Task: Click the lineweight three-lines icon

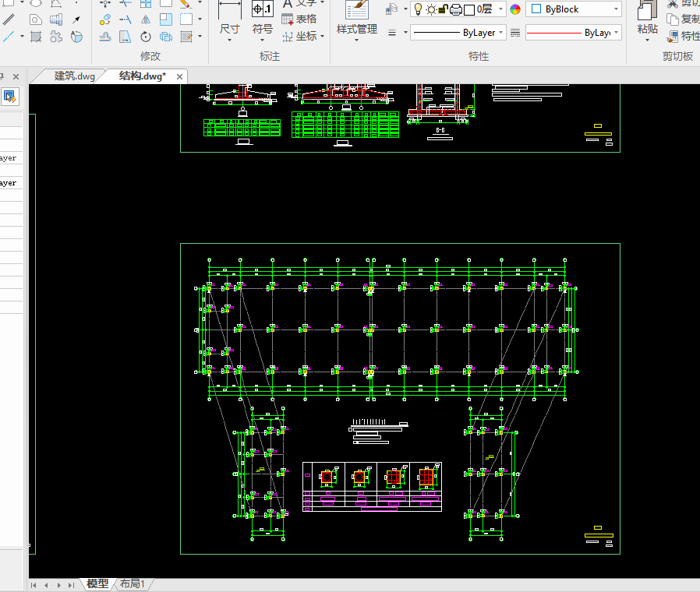Action: pyautogui.click(x=392, y=33)
